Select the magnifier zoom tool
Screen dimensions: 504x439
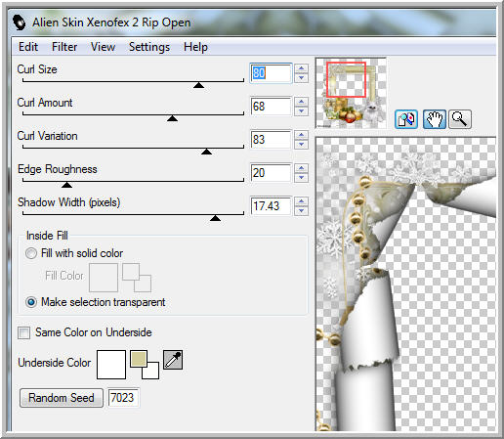click(460, 119)
